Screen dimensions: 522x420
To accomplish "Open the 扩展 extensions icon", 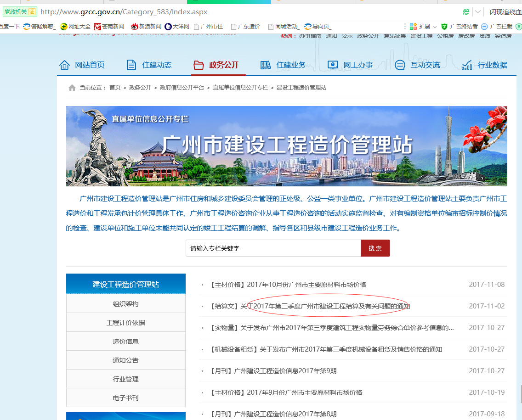I will pos(413,27).
